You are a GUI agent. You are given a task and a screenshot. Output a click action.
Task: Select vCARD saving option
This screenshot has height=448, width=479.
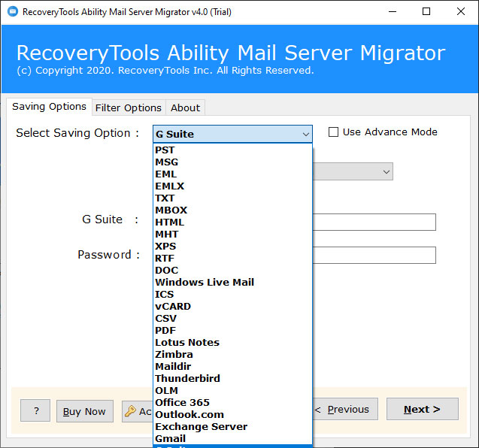point(232,306)
